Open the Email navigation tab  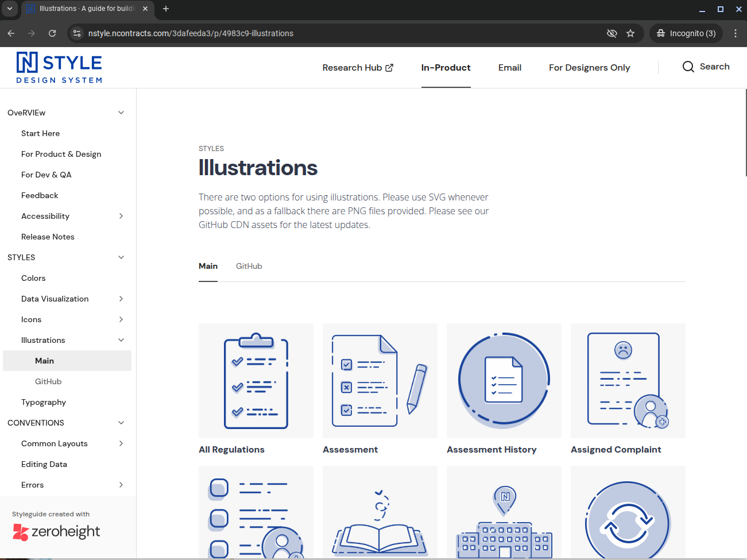click(509, 68)
